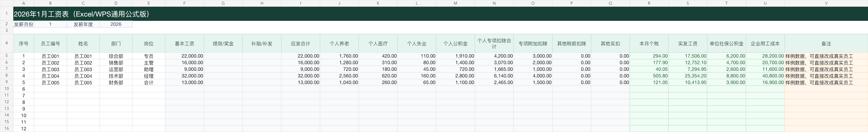The height and width of the screenshot is (132, 868).
Task: Select additional deduction 3,000.00
Action: click(533, 56)
